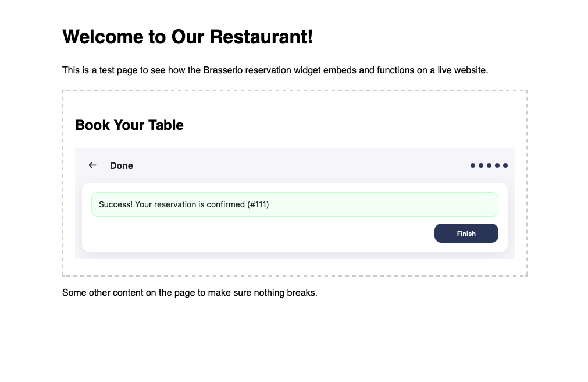Image resolution: width=588 pixels, height=382 pixels.
Task: Click the second progress step dot
Action: point(481,166)
